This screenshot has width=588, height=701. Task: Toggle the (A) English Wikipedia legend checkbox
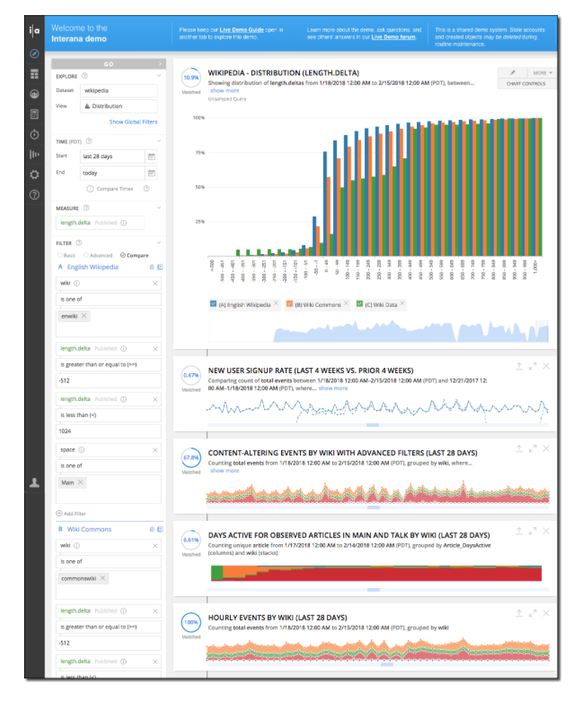[213, 304]
